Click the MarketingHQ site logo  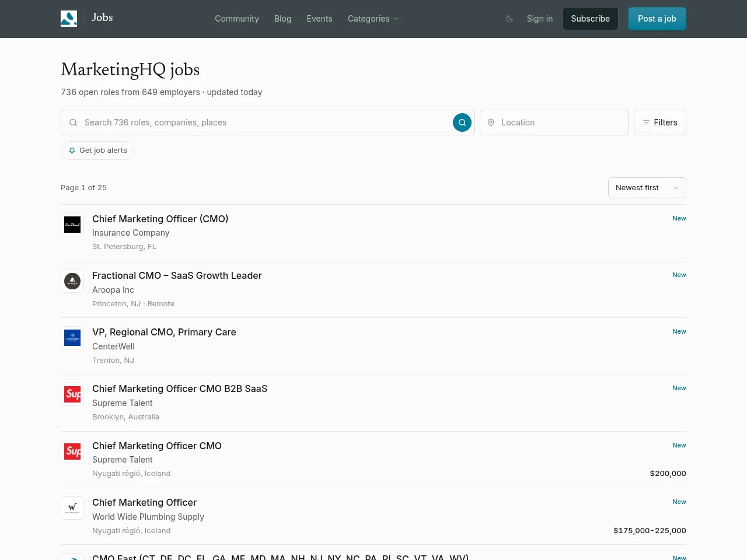69,19
